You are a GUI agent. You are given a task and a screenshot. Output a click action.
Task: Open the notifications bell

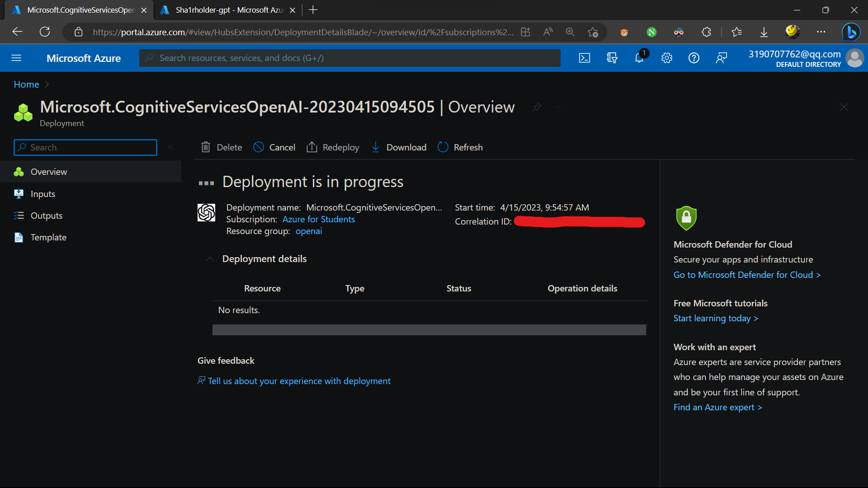click(x=639, y=58)
